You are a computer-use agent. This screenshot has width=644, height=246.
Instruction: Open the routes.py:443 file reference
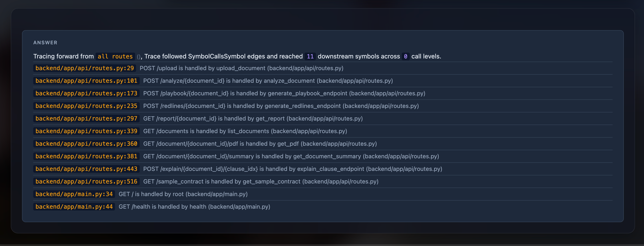point(86,169)
